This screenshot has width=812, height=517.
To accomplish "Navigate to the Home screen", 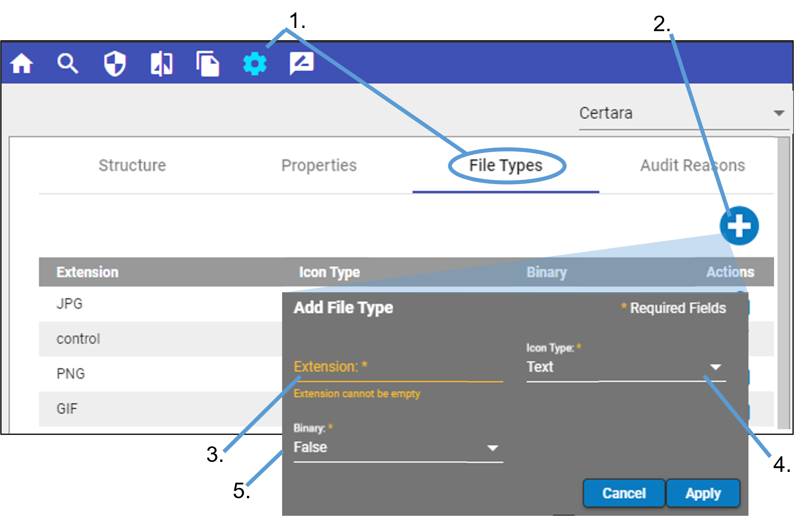I will [22, 63].
